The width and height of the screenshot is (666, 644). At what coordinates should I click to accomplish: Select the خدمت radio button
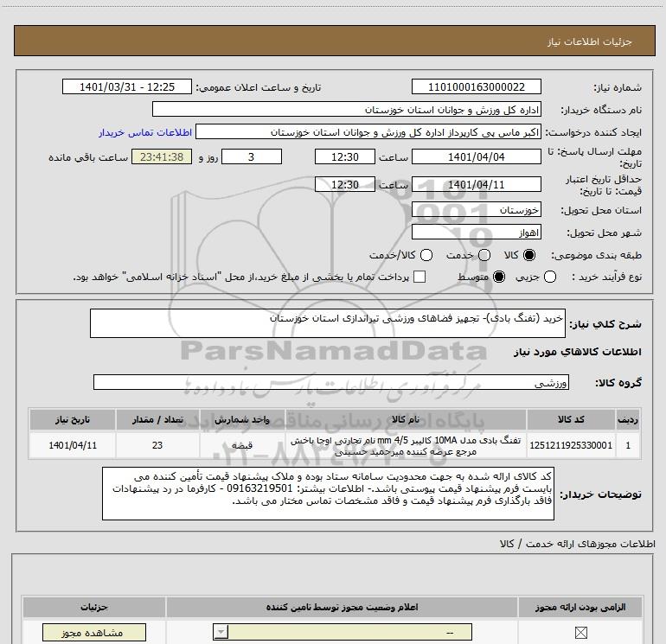click(484, 255)
